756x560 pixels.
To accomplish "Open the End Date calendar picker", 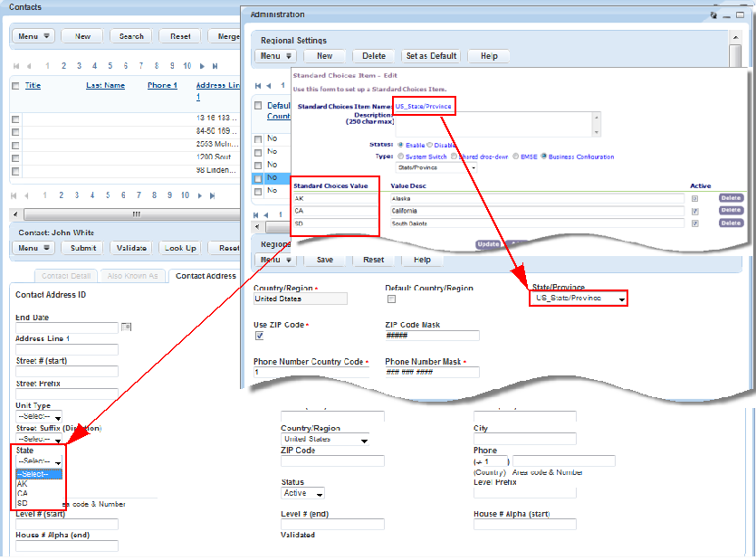I will click(126, 327).
